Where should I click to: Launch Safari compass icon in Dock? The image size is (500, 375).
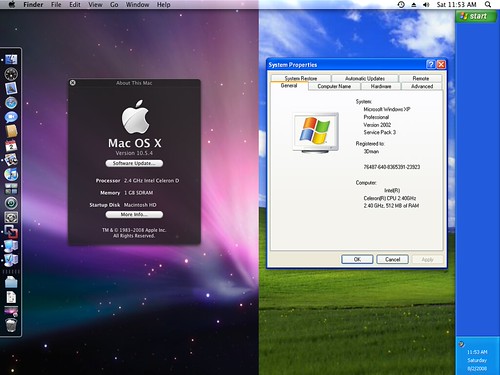coord(11,103)
